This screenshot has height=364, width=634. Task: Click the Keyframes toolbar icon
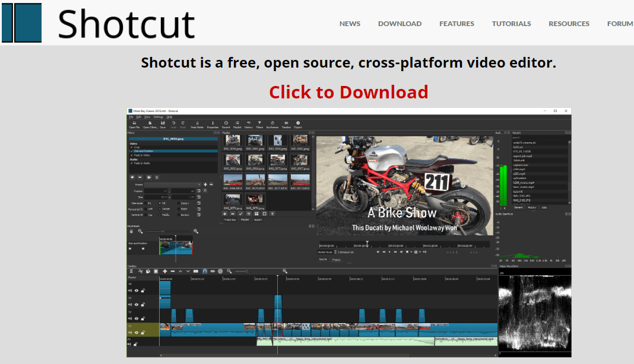coord(272,124)
